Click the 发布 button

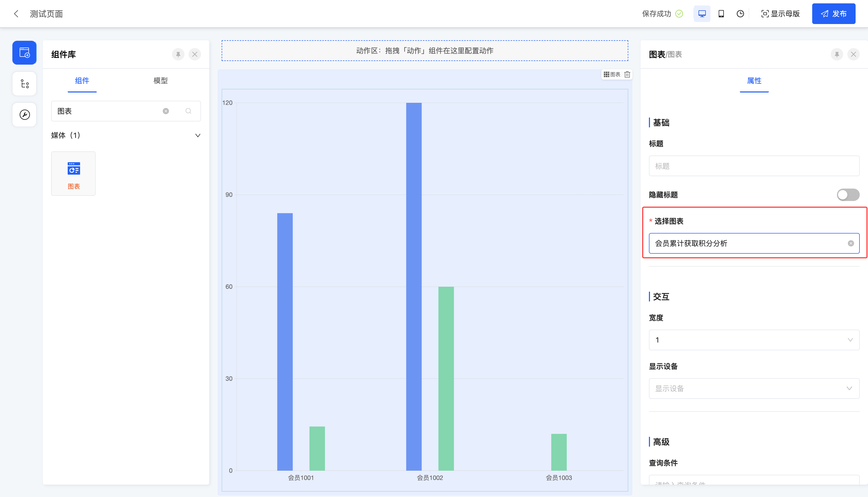tap(834, 14)
